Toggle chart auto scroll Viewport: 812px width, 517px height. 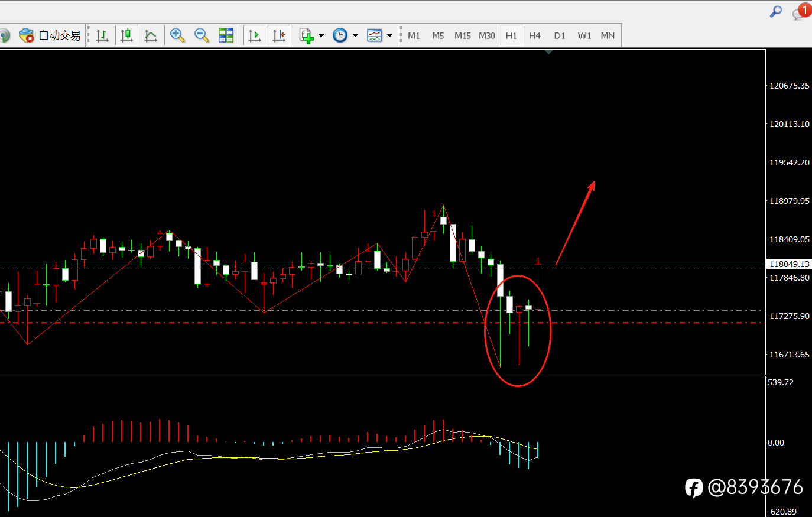tap(255, 35)
